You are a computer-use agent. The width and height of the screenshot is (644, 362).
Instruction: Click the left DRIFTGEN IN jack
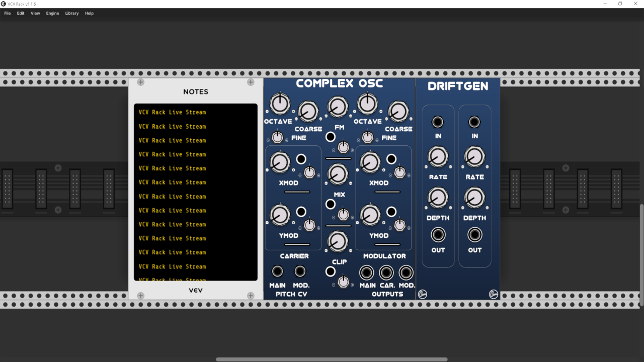(438, 122)
